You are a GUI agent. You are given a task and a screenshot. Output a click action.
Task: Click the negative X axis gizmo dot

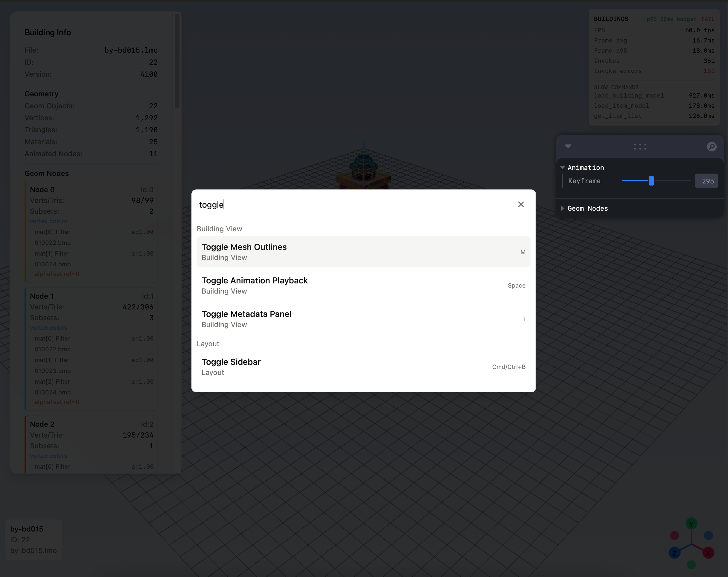click(674, 535)
